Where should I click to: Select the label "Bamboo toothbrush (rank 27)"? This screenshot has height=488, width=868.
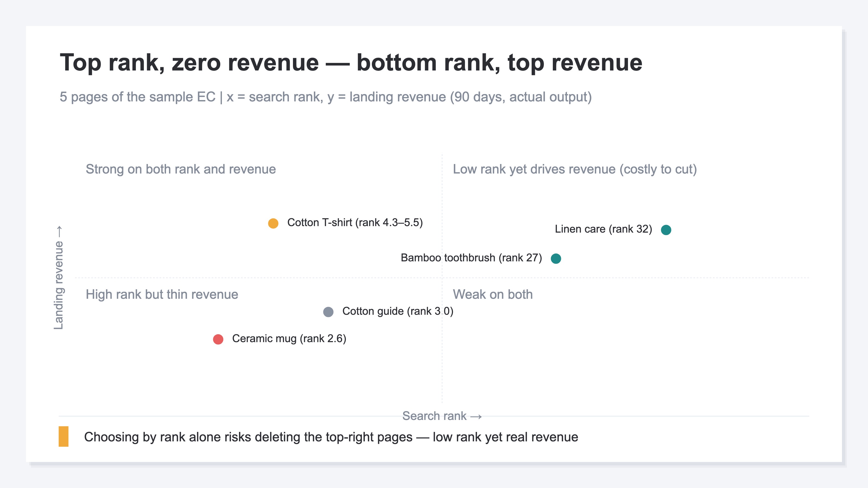tap(471, 258)
